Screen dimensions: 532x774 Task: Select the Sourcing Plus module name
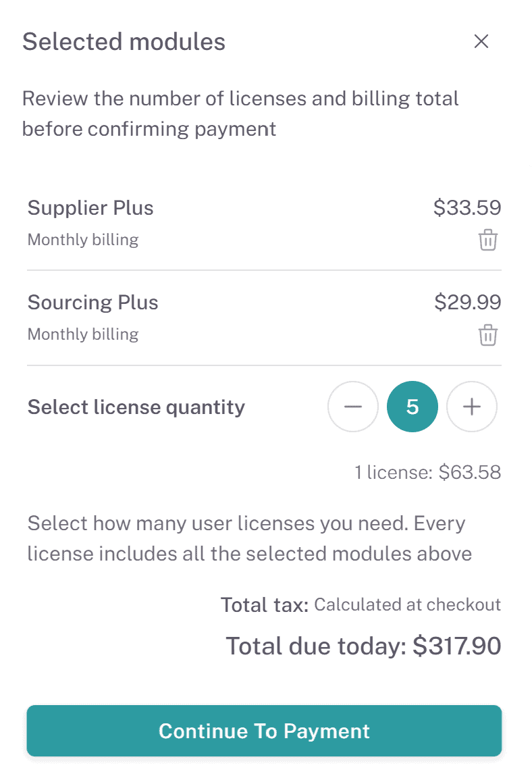click(x=93, y=302)
